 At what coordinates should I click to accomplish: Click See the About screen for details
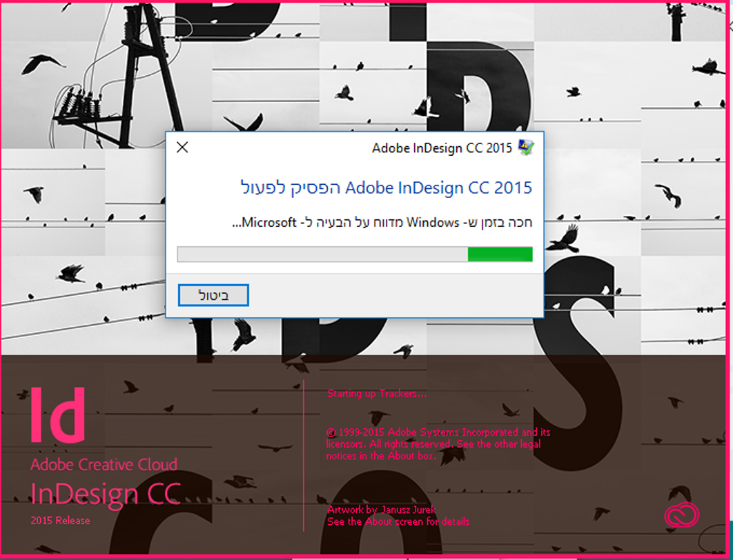(398, 521)
